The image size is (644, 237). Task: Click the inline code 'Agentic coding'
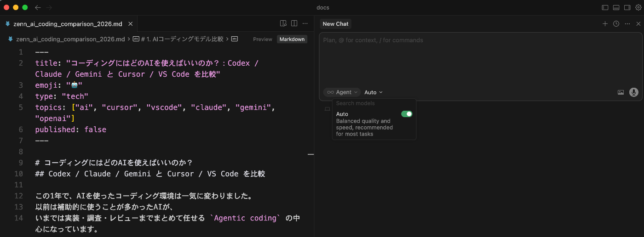click(245, 218)
